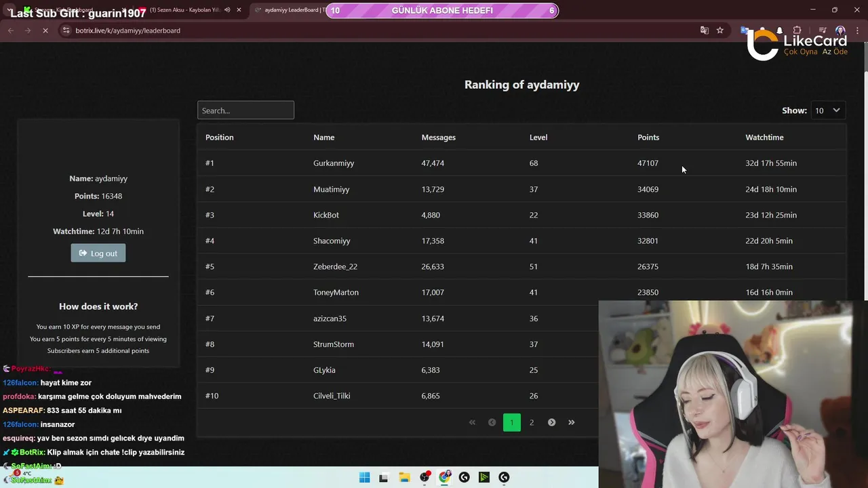Click the name KickBot

(326, 215)
